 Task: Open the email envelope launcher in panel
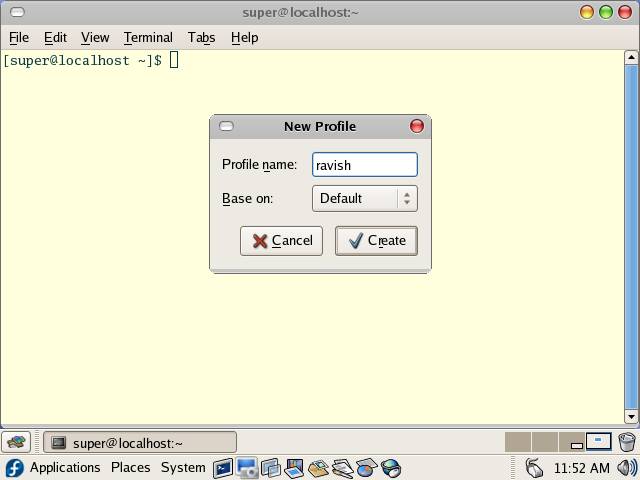click(x=318, y=468)
